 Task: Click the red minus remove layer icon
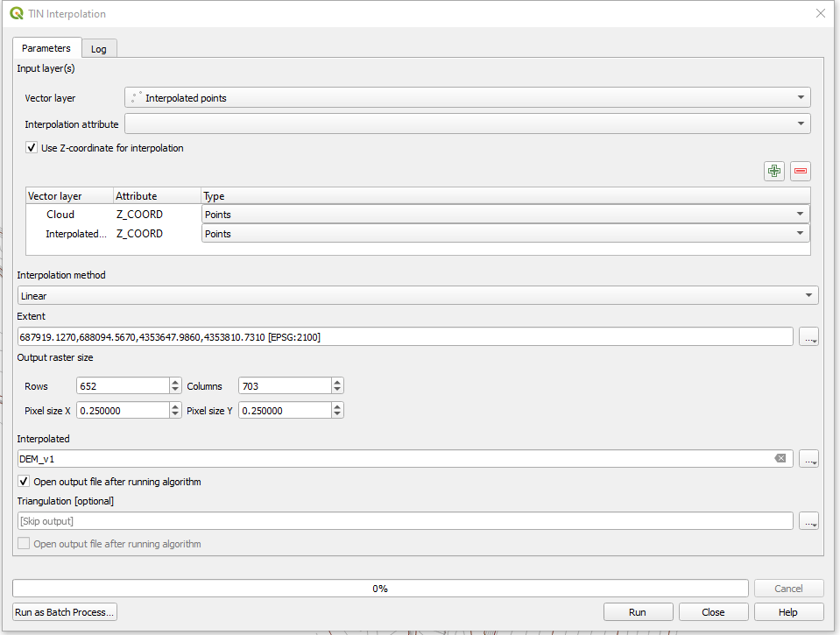(x=800, y=171)
